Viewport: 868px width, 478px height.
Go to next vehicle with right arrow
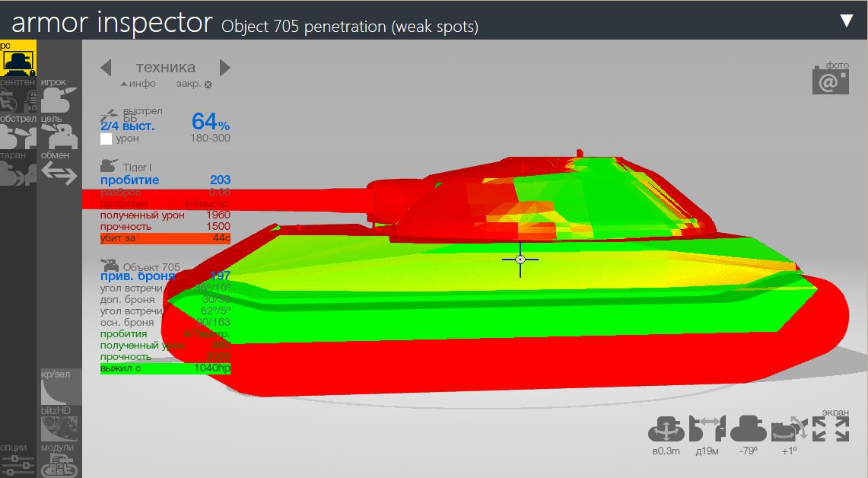[x=224, y=68]
